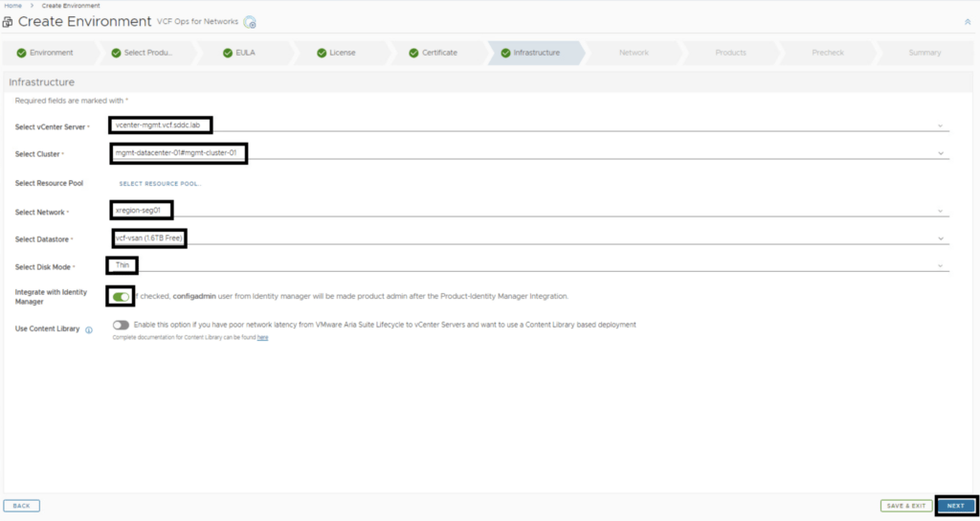Open the Select Datastore dropdown
Viewport: 980px width, 521px height.
pyautogui.click(x=940, y=238)
